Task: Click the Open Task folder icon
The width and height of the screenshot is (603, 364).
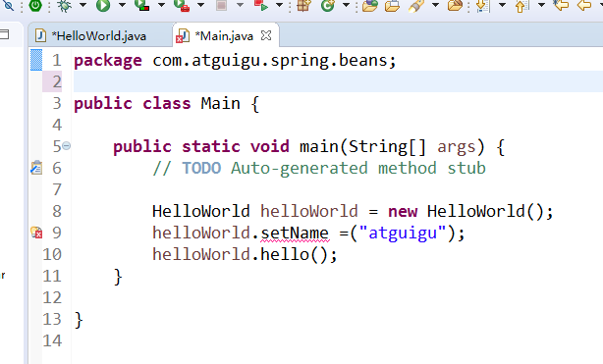Action: pyautogui.click(x=392, y=5)
